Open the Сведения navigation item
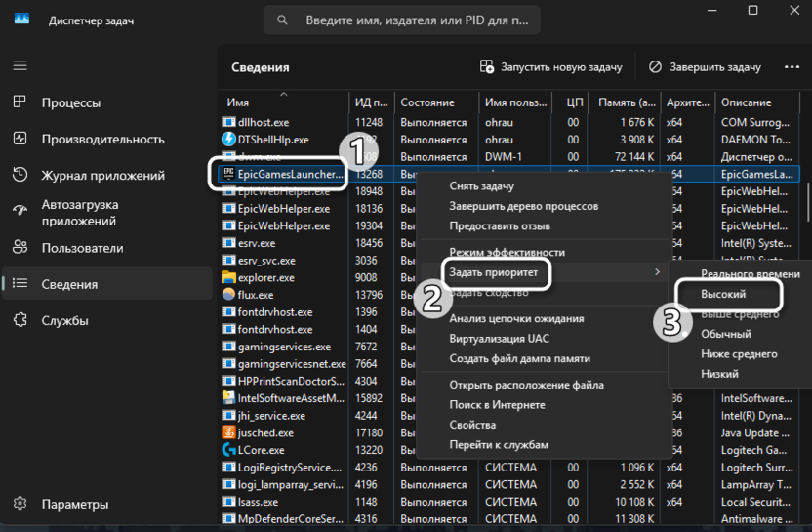Screen dimensions: 812x532 107,283
